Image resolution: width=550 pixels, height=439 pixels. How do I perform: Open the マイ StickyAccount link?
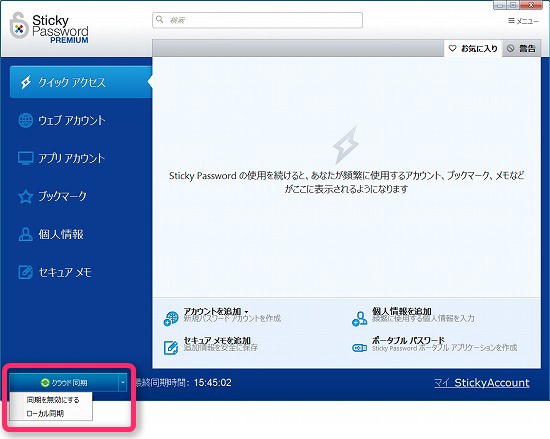(x=482, y=383)
